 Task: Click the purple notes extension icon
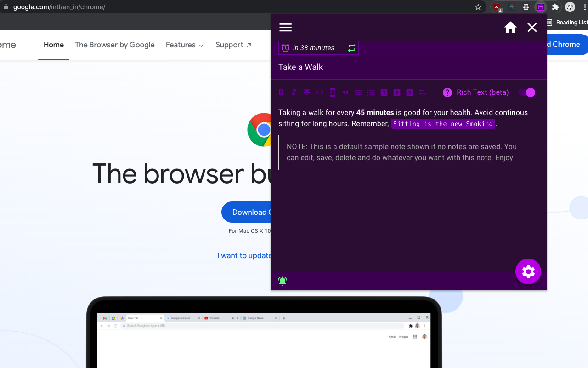click(x=541, y=7)
